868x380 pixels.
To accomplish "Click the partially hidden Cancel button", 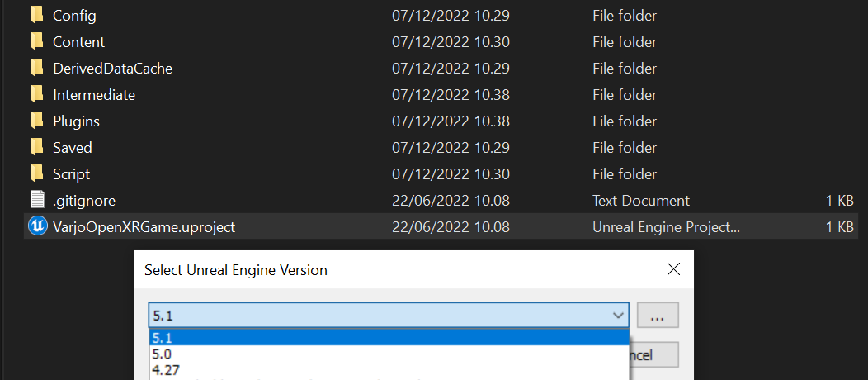I will click(x=654, y=354).
